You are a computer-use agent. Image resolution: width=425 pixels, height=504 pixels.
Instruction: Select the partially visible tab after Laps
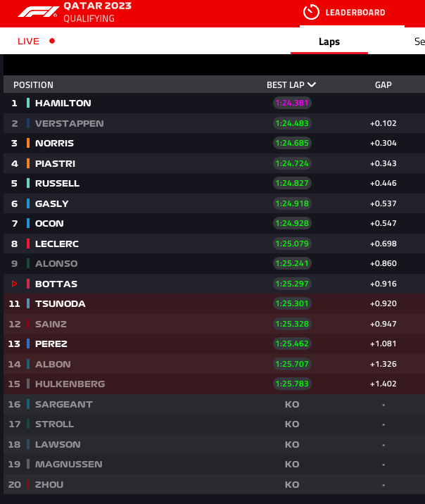[419, 42]
